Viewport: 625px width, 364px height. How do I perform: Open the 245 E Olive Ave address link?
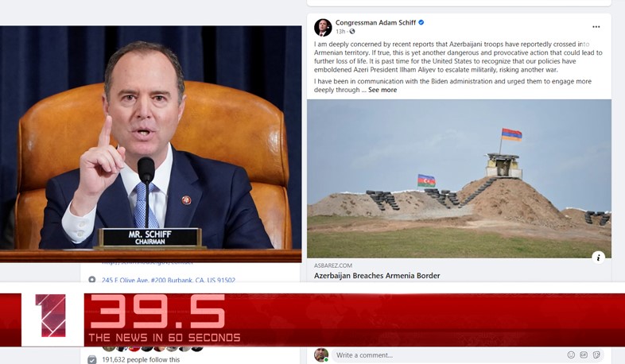pyautogui.click(x=169, y=280)
